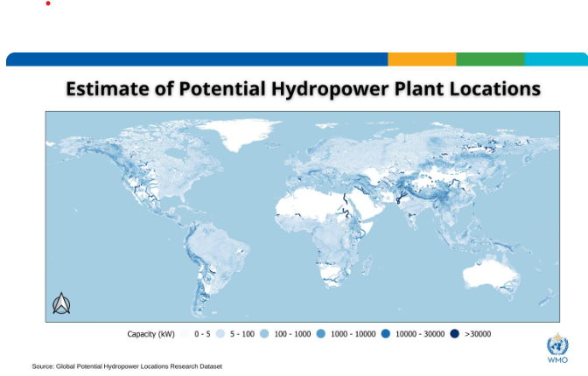588x376 pixels.
Task: Click the cyan segment of header bar
Action: coord(556,59)
